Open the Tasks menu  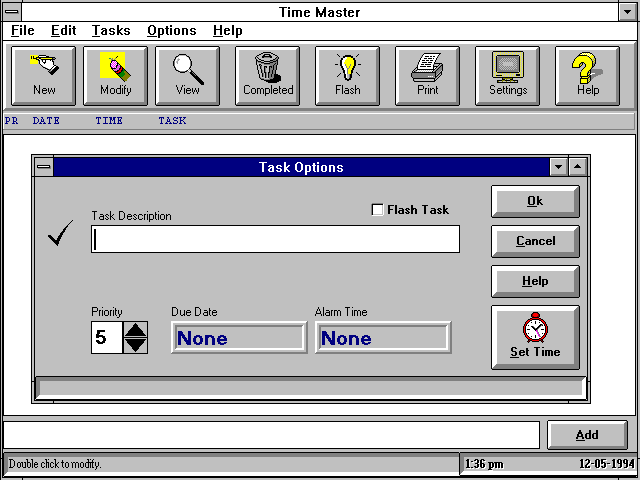[x=111, y=31]
